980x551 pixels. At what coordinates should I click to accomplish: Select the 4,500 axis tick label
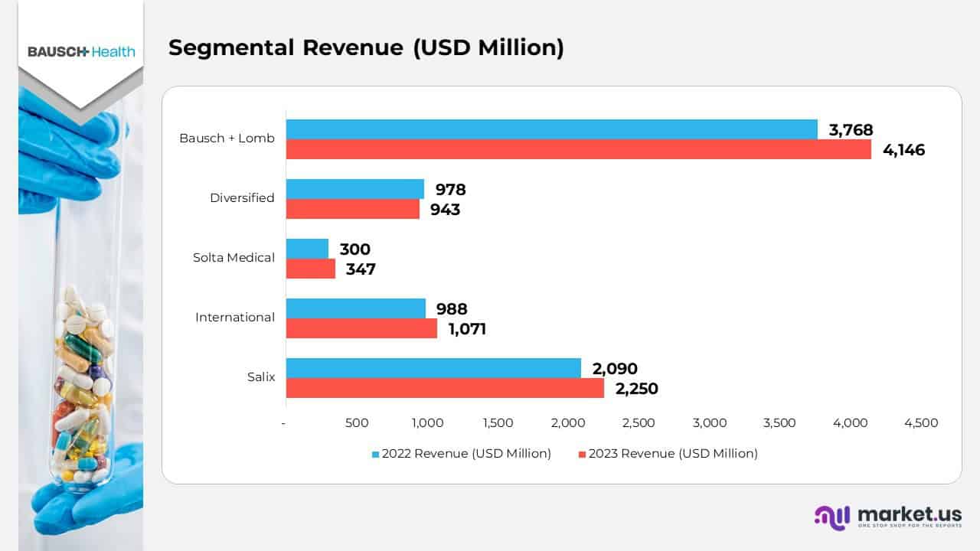pyautogui.click(x=921, y=422)
